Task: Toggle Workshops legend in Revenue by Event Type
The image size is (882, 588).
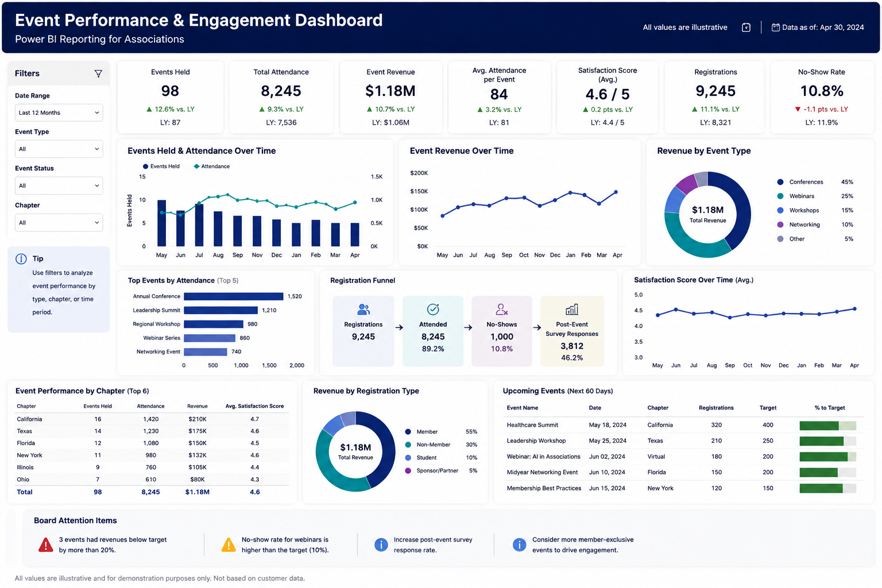Action: point(798,211)
